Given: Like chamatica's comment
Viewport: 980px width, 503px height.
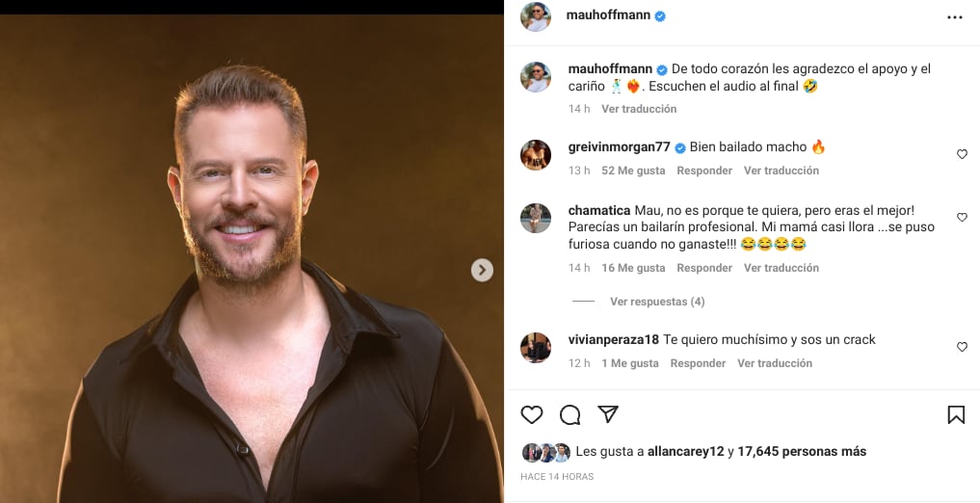Looking at the screenshot, I should pos(962,218).
